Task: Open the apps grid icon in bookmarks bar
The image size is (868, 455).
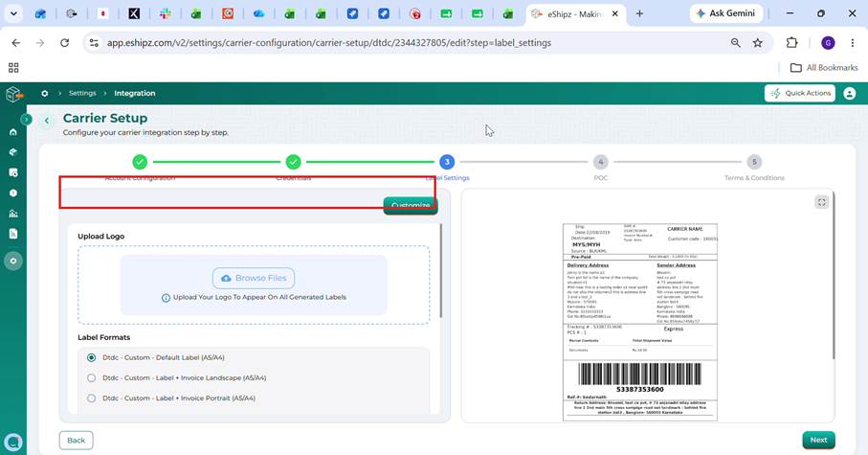Action: (13, 68)
